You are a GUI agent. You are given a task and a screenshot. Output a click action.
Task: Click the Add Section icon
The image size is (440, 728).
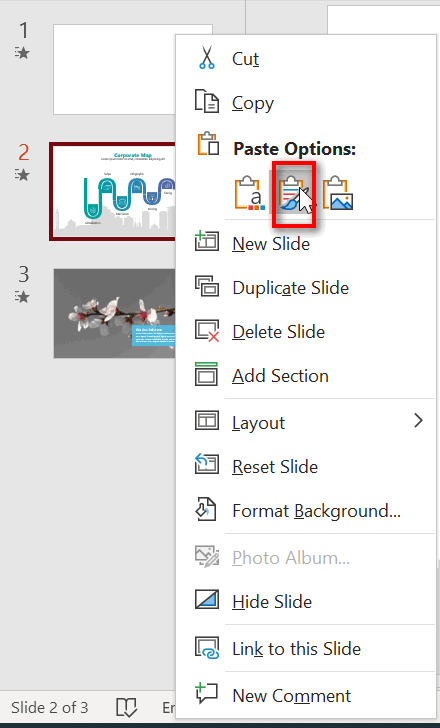click(207, 375)
